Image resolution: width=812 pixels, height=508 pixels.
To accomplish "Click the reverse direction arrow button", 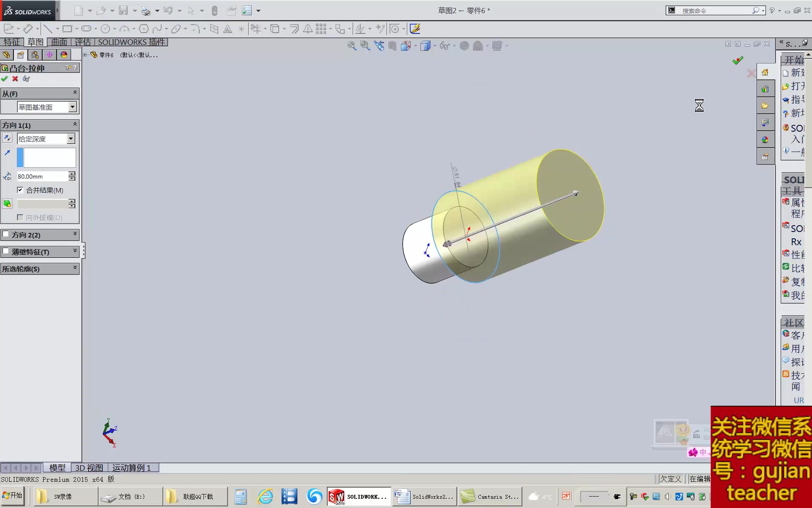I will (7, 138).
